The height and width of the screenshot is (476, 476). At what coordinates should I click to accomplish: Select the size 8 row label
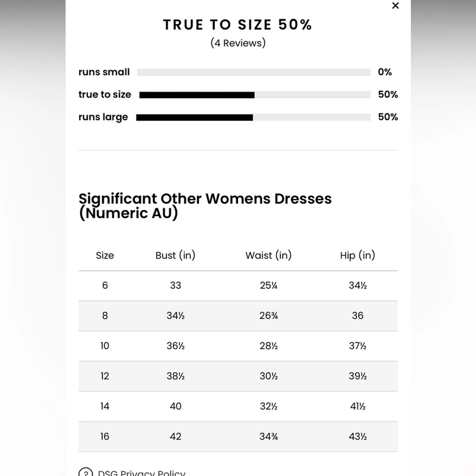(105, 316)
